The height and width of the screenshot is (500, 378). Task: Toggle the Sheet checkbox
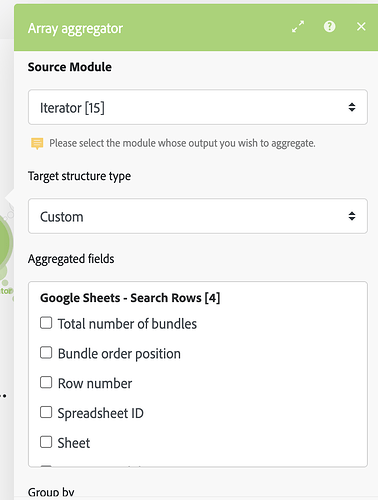coord(46,442)
